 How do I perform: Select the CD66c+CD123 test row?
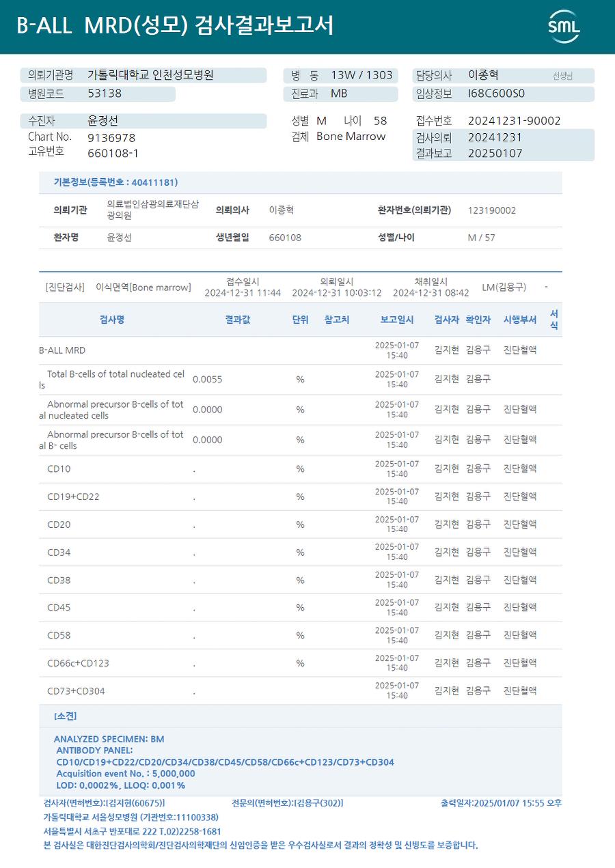(301, 663)
